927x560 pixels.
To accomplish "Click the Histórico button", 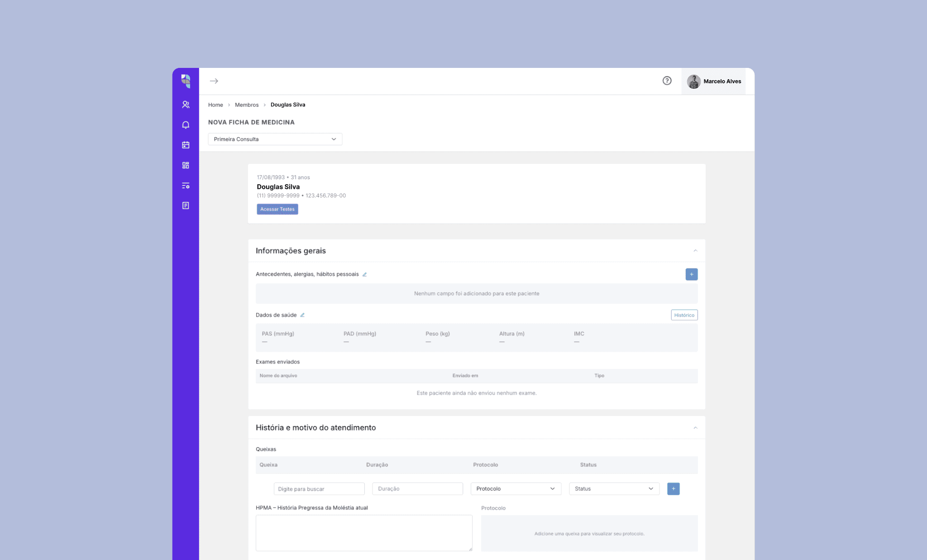I will (684, 315).
